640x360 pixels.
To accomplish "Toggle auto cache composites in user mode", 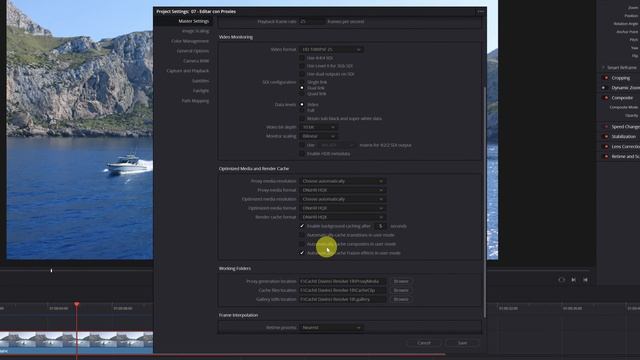I will pyautogui.click(x=302, y=244).
